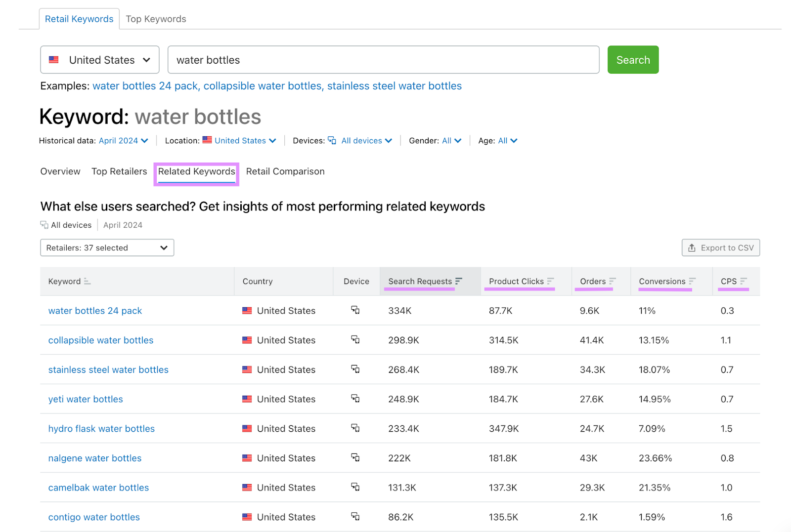Sort by Search Requests column icon
This screenshot has width=791, height=532.
click(458, 281)
